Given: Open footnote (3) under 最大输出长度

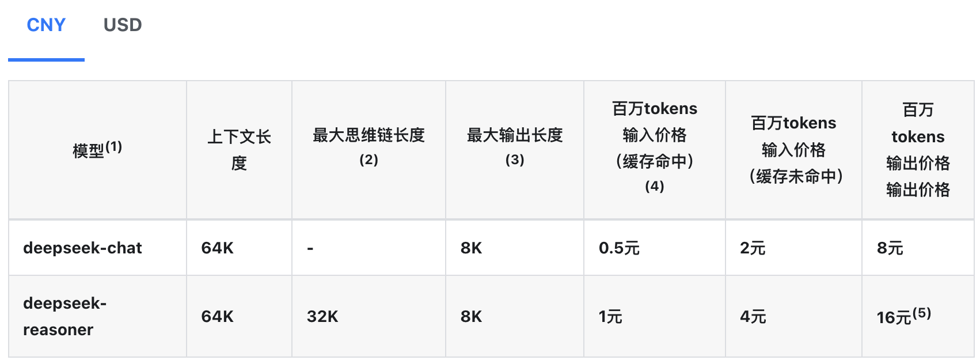Looking at the screenshot, I should coord(515,160).
